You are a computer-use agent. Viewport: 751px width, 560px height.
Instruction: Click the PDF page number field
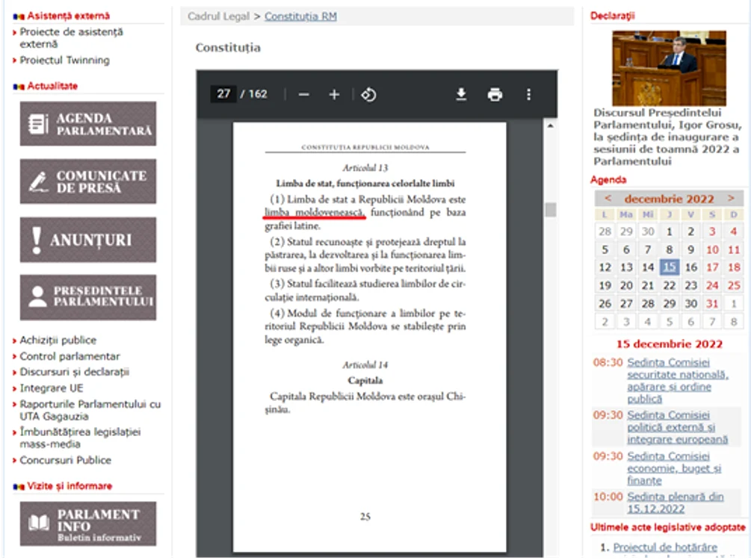pyautogui.click(x=223, y=94)
